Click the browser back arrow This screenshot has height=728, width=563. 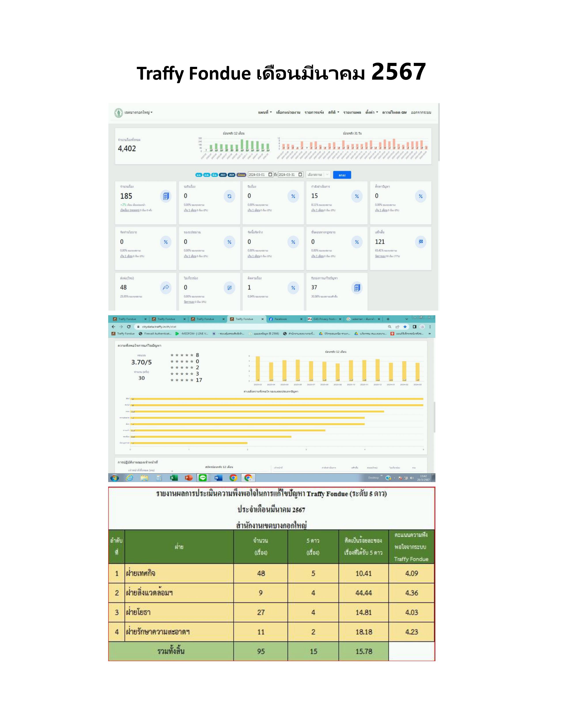coord(113,327)
